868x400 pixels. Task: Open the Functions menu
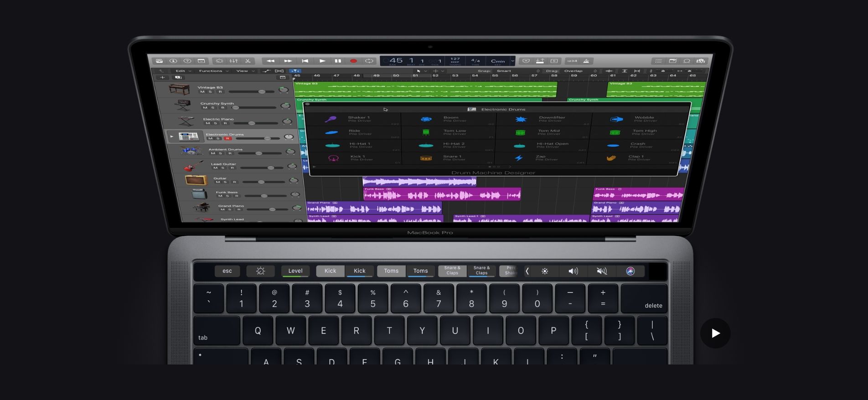tap(213, 71)
